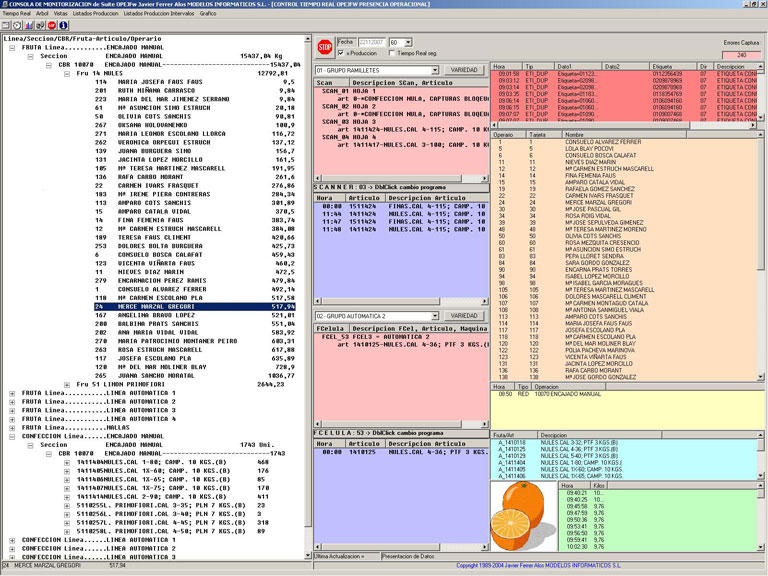
Task: Click Kilos column header in green table
Action: click(x=599, y=485)
